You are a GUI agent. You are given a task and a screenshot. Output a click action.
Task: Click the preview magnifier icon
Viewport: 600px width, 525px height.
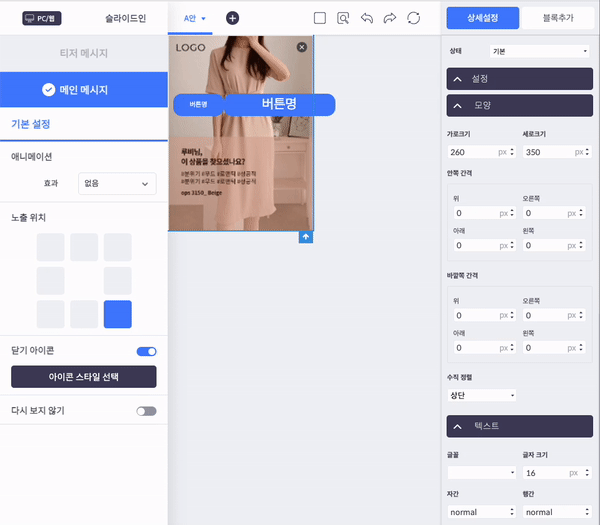344,18
